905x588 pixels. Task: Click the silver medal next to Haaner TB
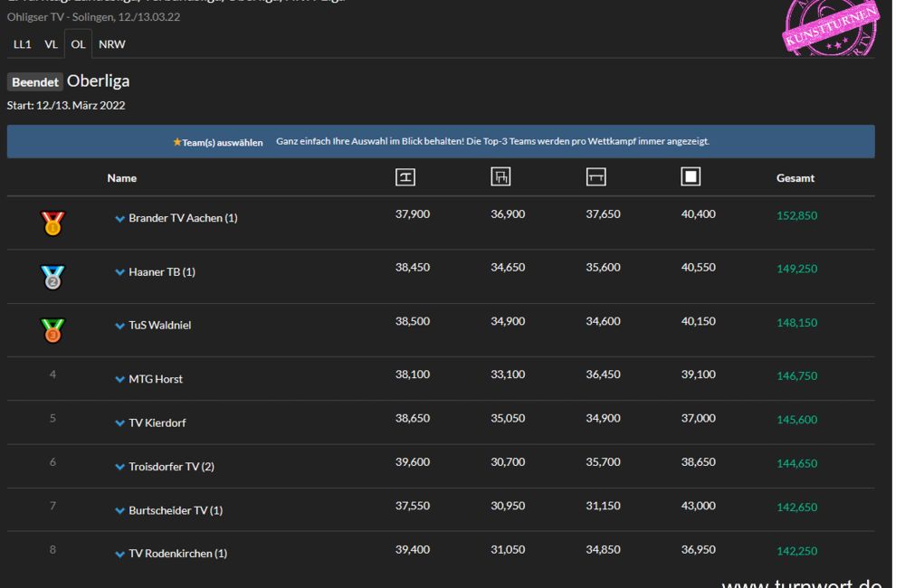53,276
